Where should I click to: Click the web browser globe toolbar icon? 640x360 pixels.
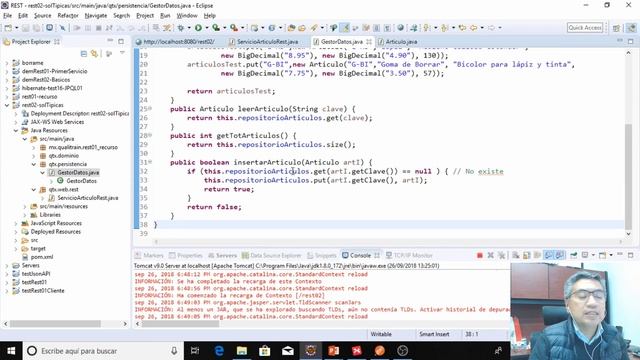(400, 28)
